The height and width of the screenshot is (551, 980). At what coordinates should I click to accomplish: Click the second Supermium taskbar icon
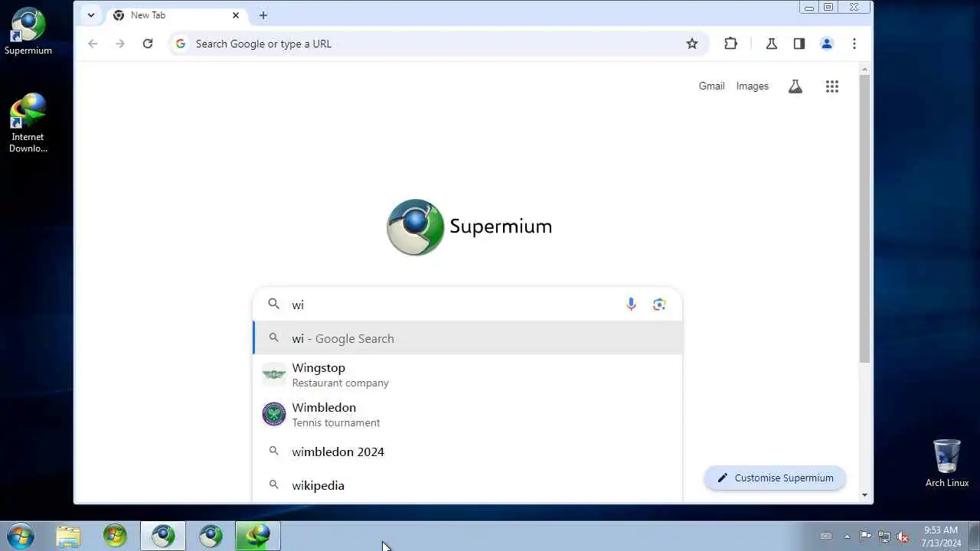[211, 536]
